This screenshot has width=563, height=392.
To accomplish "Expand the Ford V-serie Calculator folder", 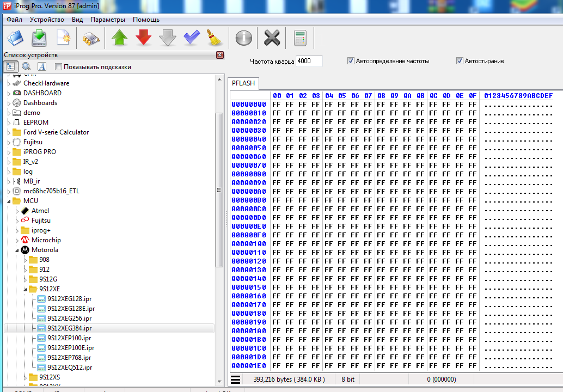I will pyautogui.click(x=9, y=132).
